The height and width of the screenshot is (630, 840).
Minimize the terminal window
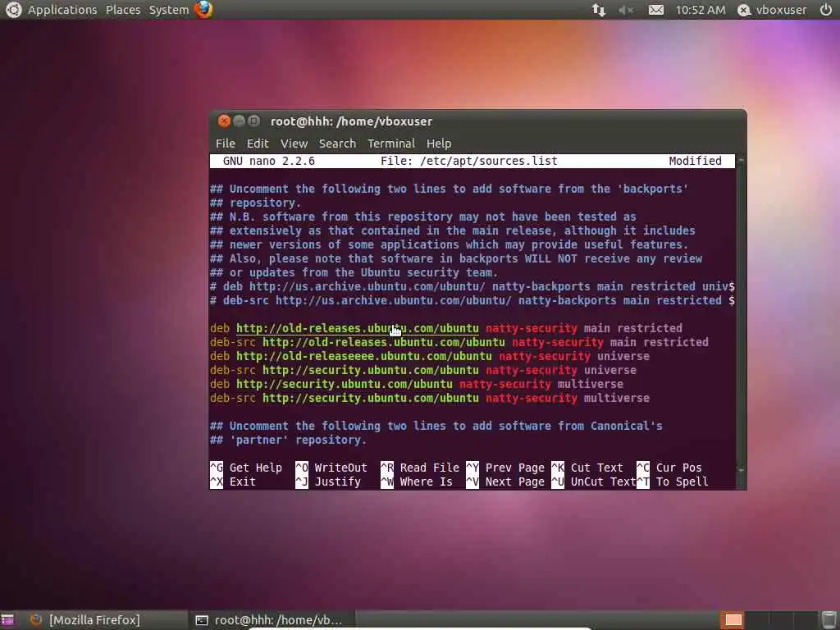(x=239, y=121)
